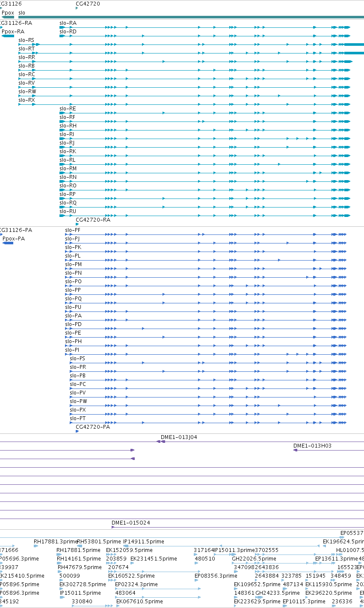Select EST label EK223629.5prime
This screenshot has height=608, width=364.
click(257, 602)
